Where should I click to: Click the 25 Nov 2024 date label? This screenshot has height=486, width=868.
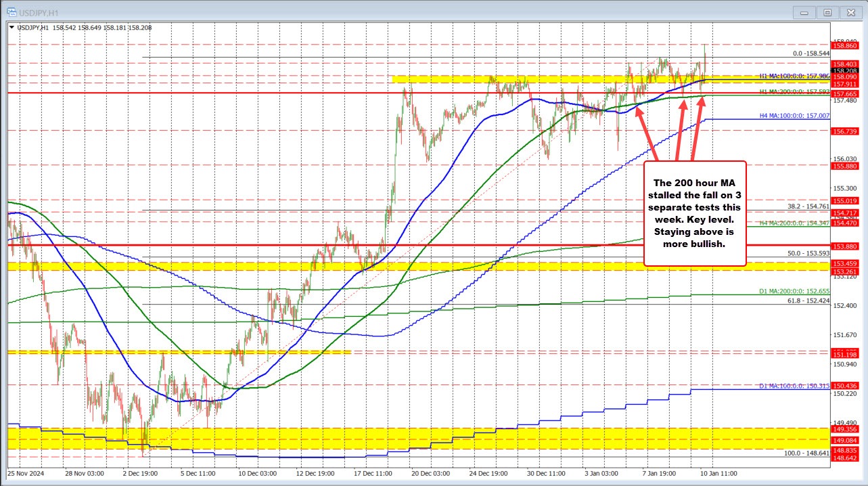(x=26, y=474)
